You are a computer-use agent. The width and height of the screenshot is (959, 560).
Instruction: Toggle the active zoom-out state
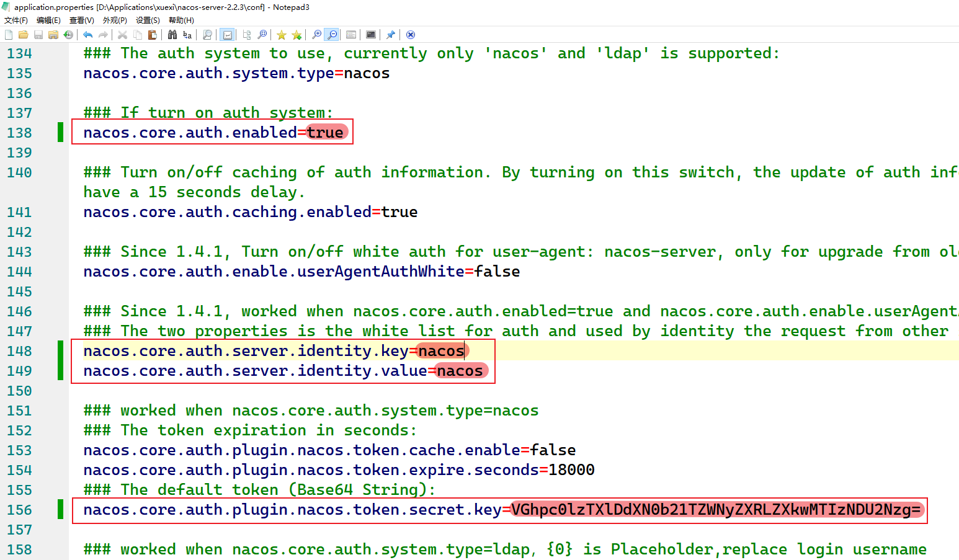[331, 34]
